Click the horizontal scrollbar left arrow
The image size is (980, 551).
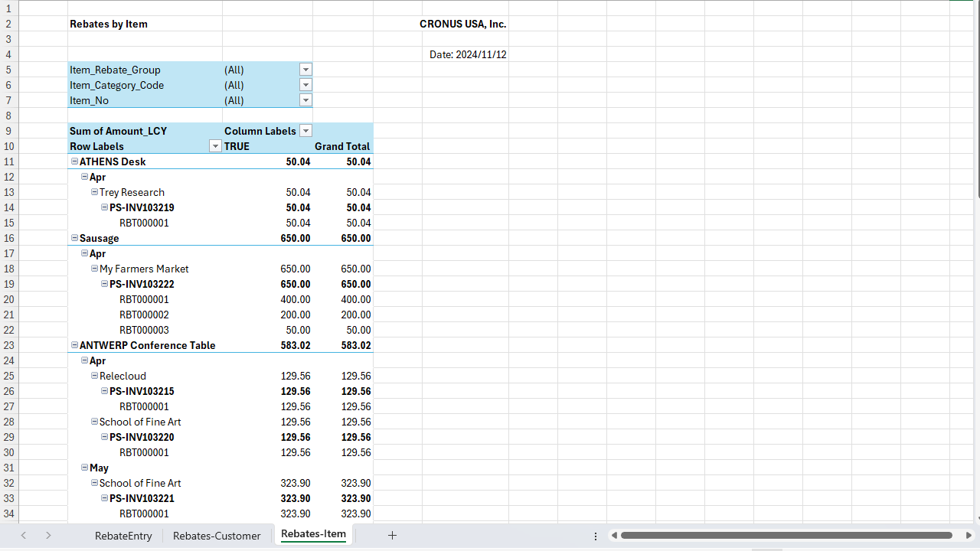coord(614,536)
